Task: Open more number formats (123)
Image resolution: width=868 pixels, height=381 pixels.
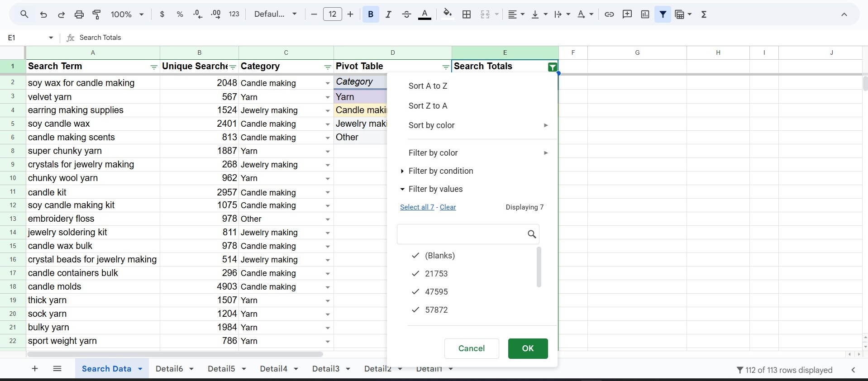Action: click(234, 14)
